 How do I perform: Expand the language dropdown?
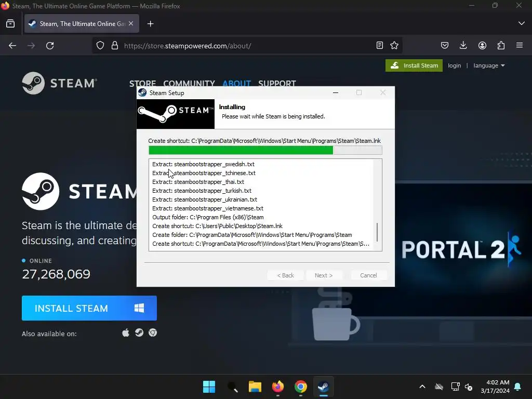(x=489, y=65)
